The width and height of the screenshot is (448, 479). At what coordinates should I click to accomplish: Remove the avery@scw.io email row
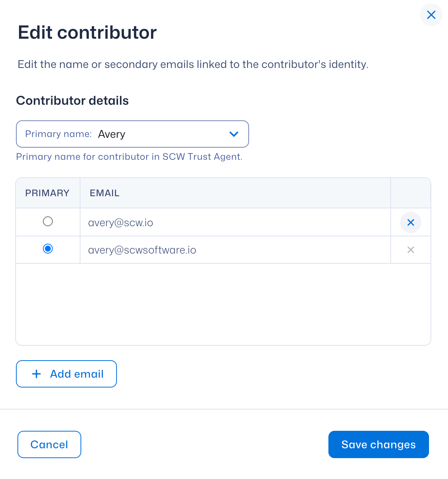(410, 222)
